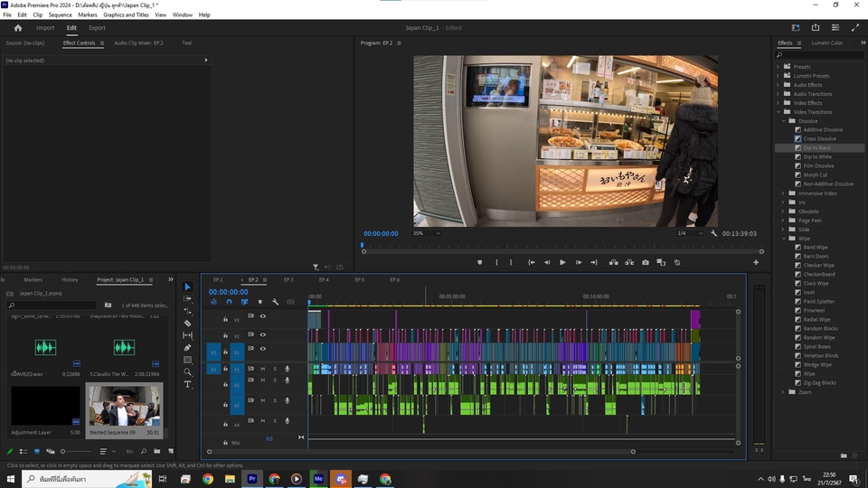Open the playback resolution 1/4 dropdown
Image resolution: width=868 pixels, height=488 pixels.
[x=689, y=233]
